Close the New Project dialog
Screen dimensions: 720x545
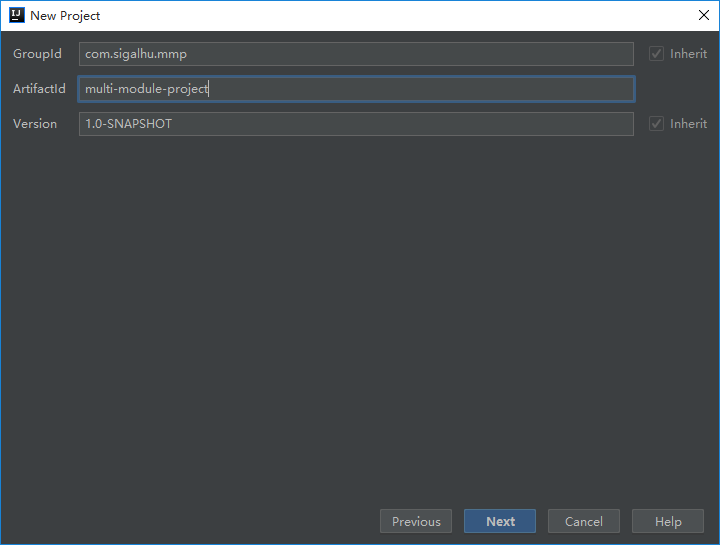(x=703, y=15)
